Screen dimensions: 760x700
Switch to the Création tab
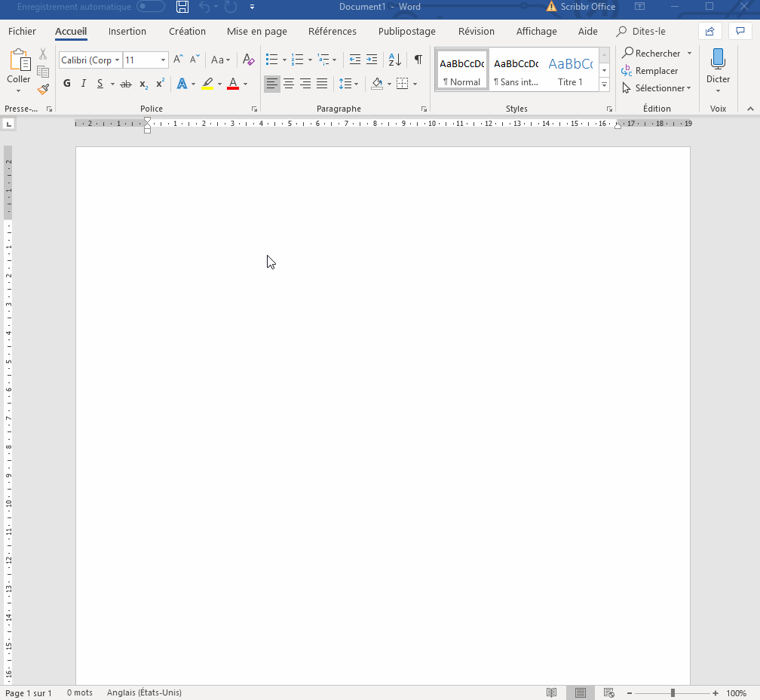click(x=187, y=32)
